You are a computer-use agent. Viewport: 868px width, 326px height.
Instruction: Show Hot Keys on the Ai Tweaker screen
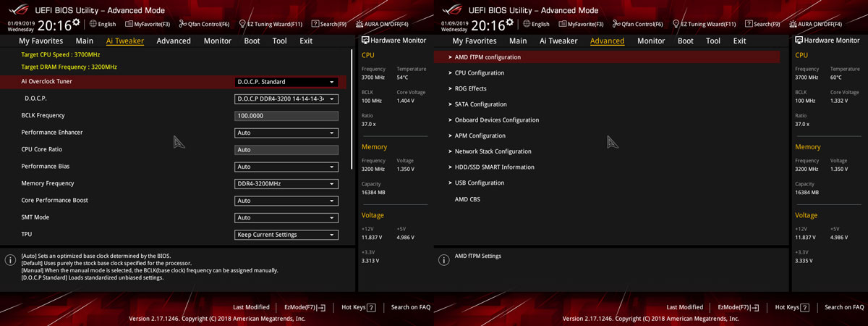(359, 307)
